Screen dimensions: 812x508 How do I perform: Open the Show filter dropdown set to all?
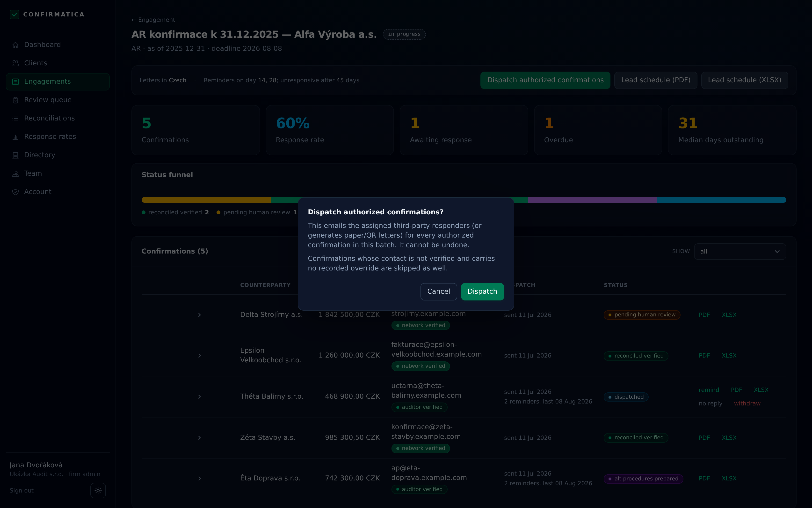coord(740,252)
